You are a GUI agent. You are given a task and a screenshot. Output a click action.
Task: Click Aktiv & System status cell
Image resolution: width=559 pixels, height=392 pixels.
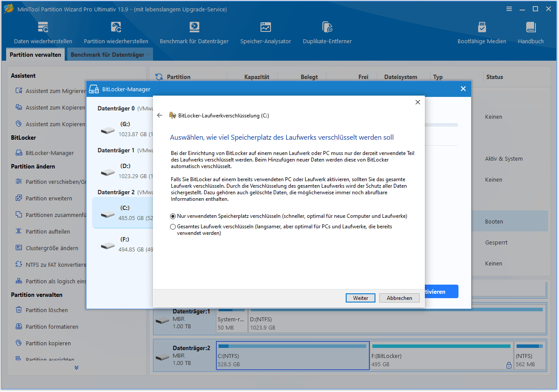click(x=503, y=159)
